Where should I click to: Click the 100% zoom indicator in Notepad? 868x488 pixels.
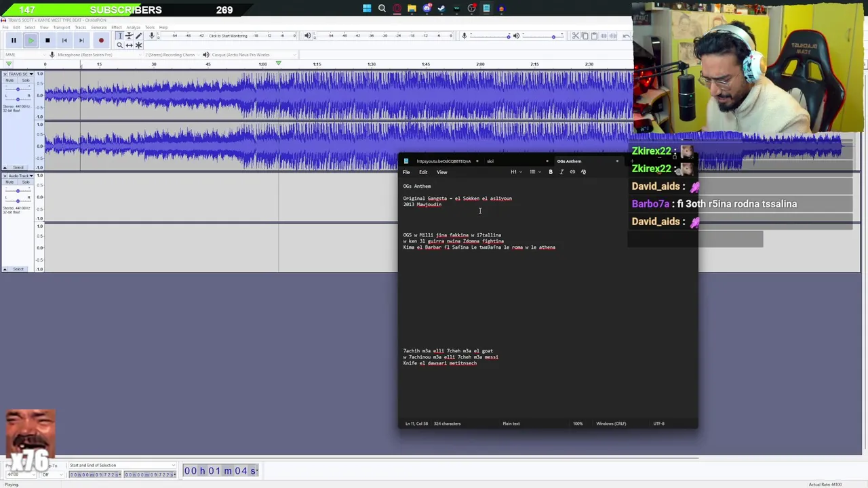[x=578, y=424]
